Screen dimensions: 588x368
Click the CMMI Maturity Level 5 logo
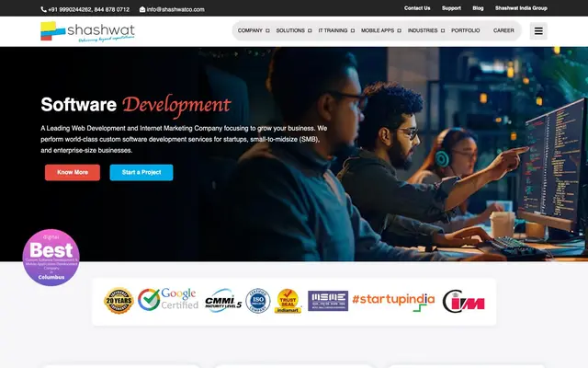coord(223,301)
